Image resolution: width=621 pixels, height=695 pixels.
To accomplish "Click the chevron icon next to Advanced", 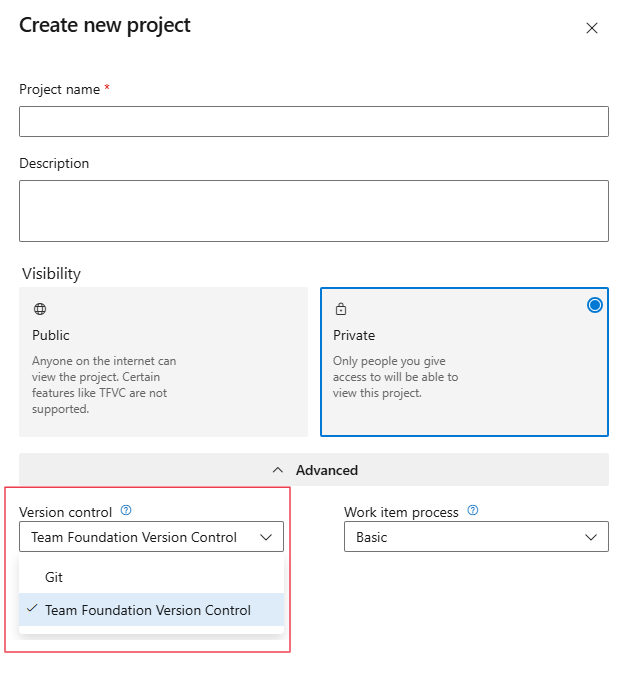I will click(x=278, y=470).
